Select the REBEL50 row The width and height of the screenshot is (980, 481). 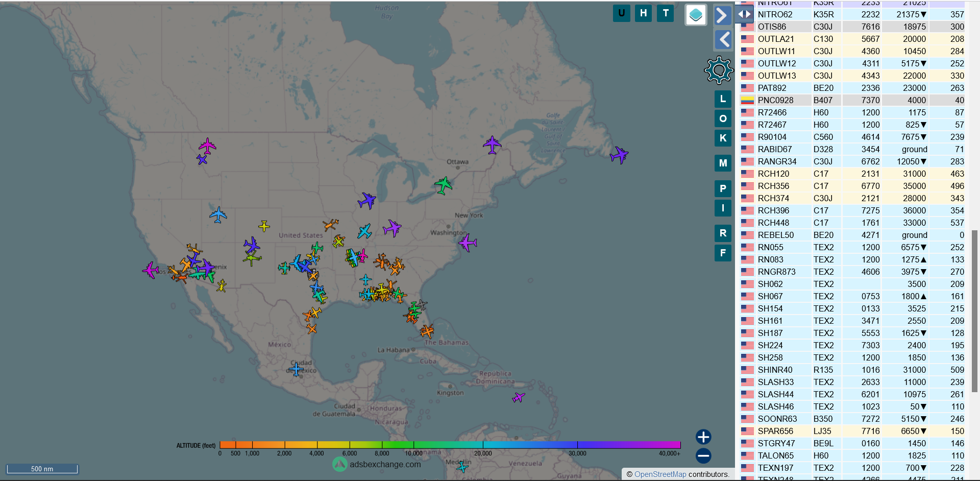tap(852, 235)
